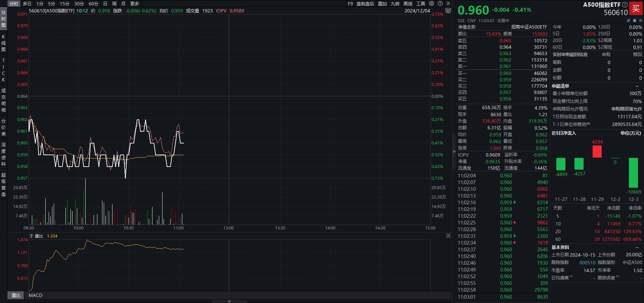Open the 更多 timeframe dropdown

pyautogui.click(x=135, y=4)
